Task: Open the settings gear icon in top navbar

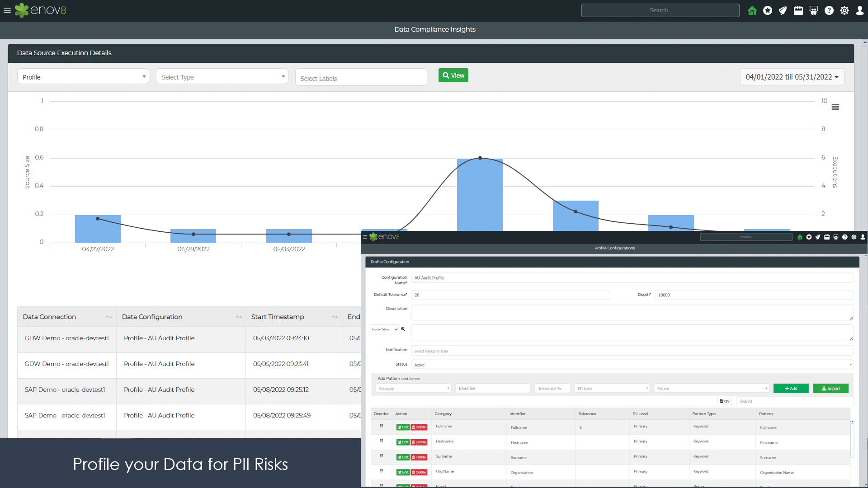Action: click(x=844, y=10)
